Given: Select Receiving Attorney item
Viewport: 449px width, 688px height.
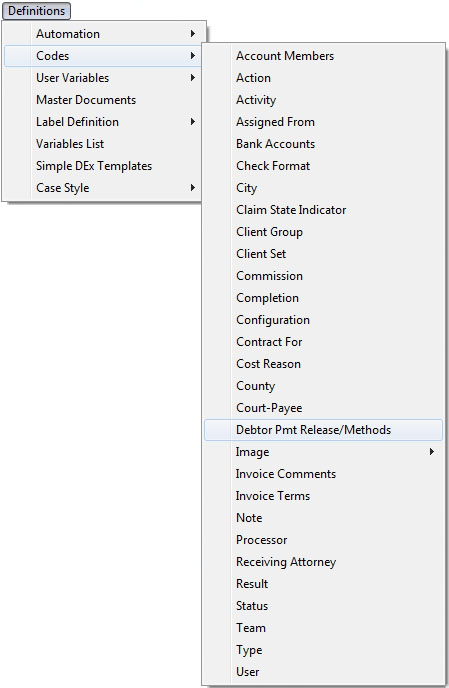Looking at the screenshot, I should tap(323, 562).
